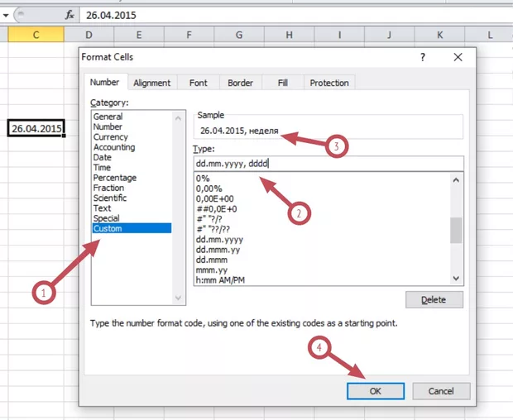Open the Font tab
Screen dimensions: 513x420
coord(199,83)
